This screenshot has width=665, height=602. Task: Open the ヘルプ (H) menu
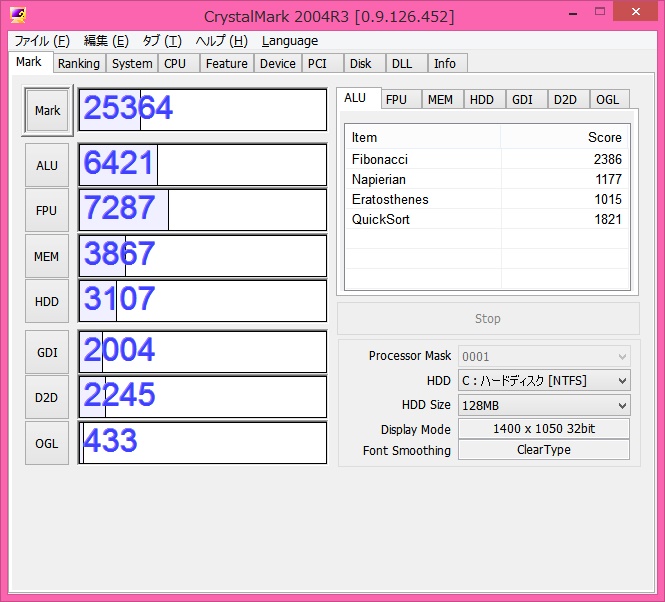tap(221, 41)
